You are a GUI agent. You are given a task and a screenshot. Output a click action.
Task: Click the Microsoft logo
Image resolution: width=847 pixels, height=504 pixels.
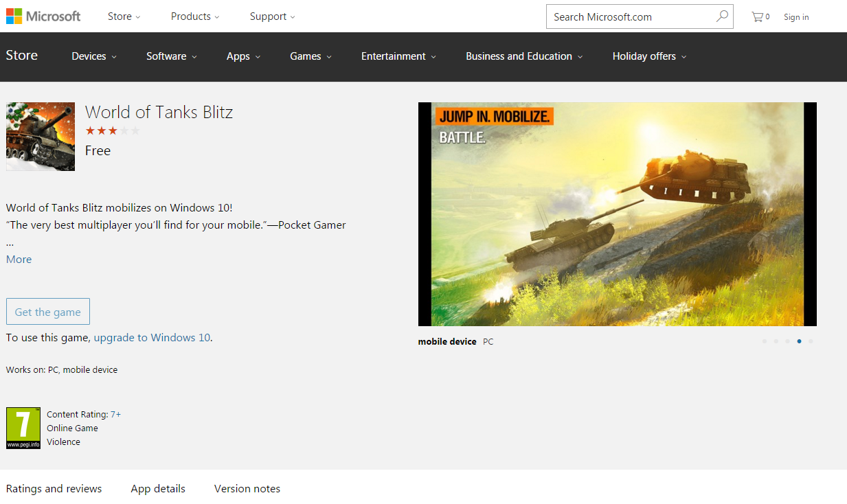point(43,16)
